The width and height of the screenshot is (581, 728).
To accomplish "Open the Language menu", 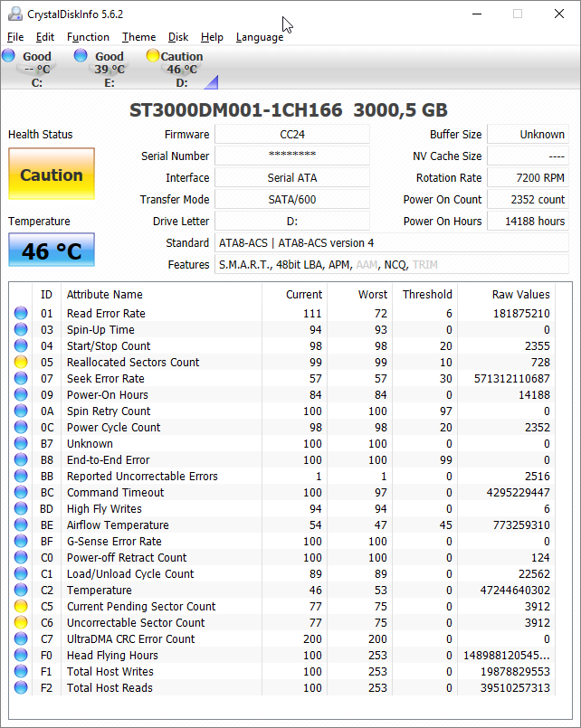I will [x=260, y=37].
